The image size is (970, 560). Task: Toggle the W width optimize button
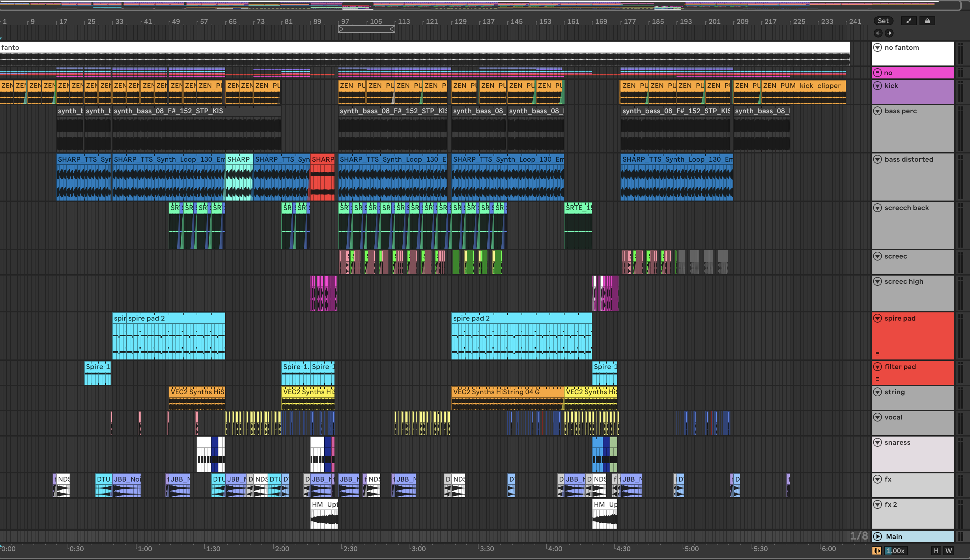click(948, 551)
